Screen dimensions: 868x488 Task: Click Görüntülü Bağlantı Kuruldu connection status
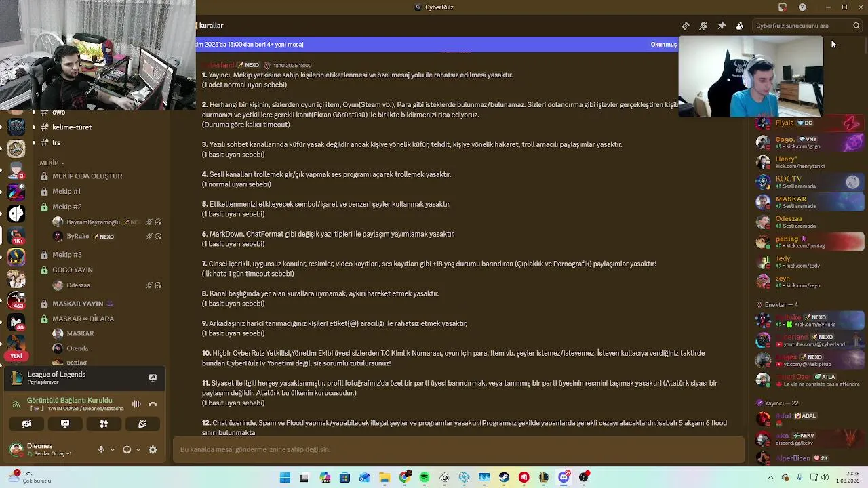[69, 401]
